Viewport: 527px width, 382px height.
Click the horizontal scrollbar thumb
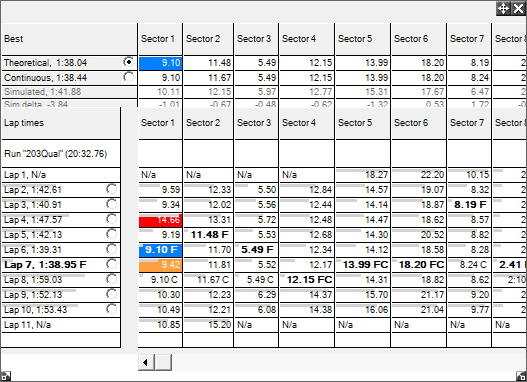[163, 362]
